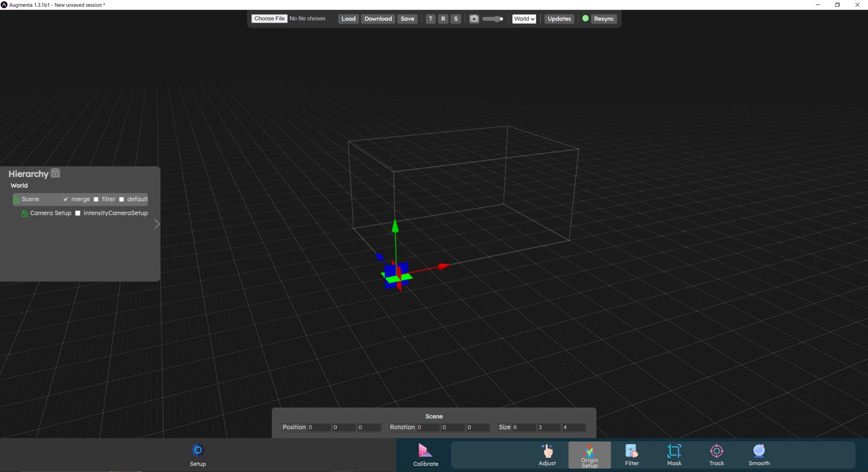The height and width of the screenshot is (472, 868).
Task: Open the World coordinate dropdown
Action: point(524,19)
